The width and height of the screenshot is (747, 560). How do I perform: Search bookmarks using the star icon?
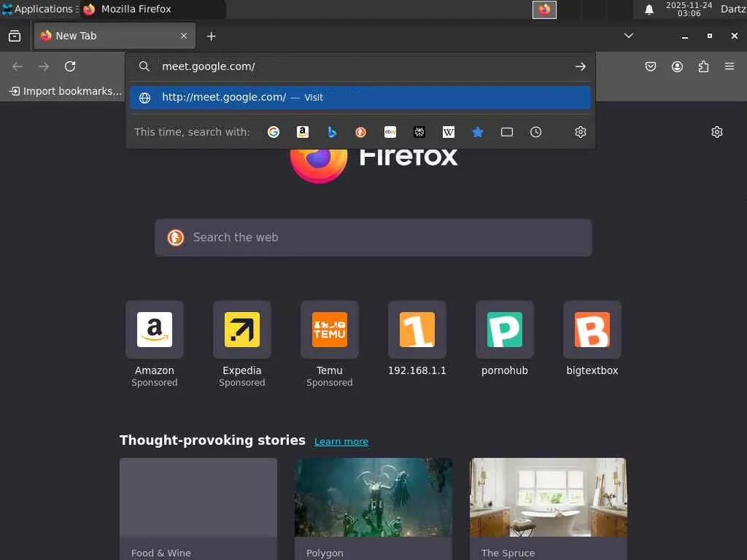pyautogui.click(x=477, y=132)
